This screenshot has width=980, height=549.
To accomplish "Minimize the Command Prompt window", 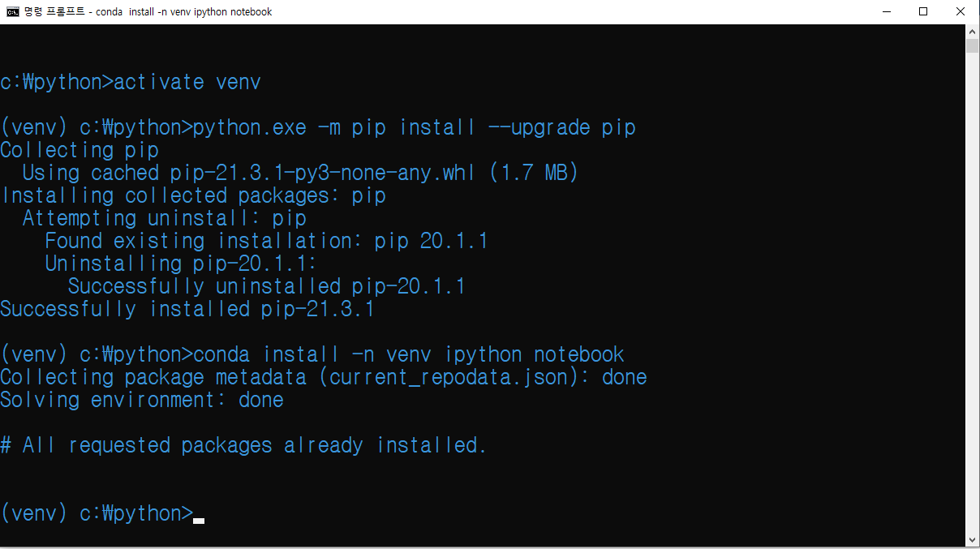I will click(x=886, y=11).
